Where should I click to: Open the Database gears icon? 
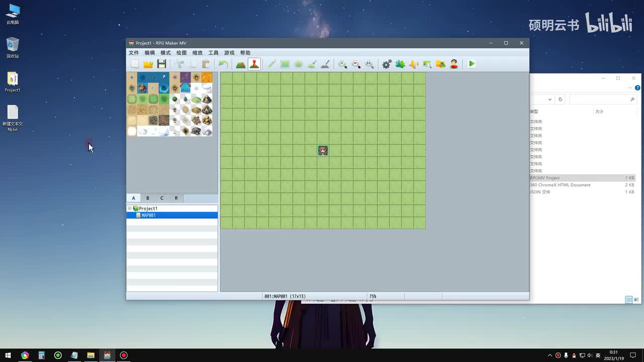[x=387, y=64]
